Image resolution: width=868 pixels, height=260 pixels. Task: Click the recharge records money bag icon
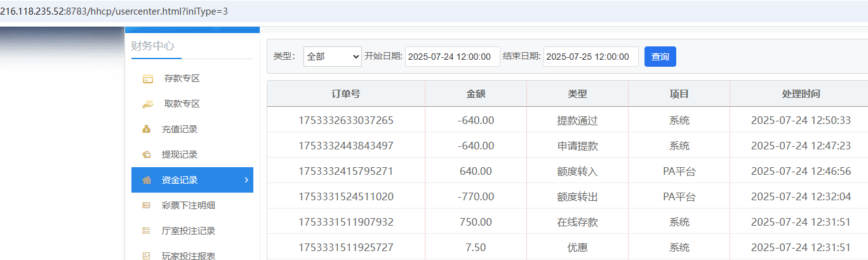[x=147, y=129]
